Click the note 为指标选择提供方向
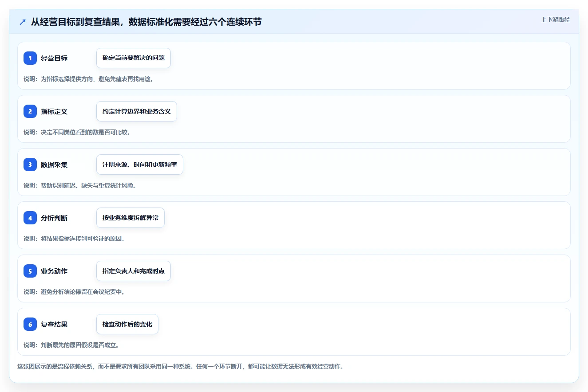Screen dimensions: 588x392 (x=88, y=79)
